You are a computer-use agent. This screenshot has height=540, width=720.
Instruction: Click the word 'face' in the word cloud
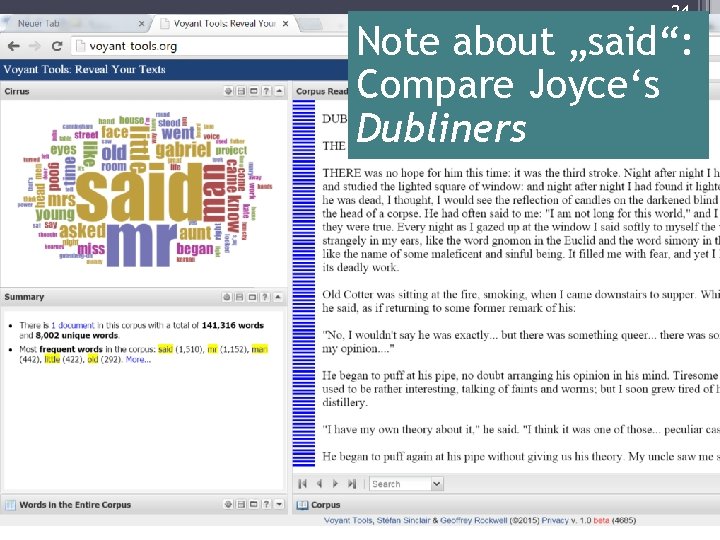click(115, 132)
